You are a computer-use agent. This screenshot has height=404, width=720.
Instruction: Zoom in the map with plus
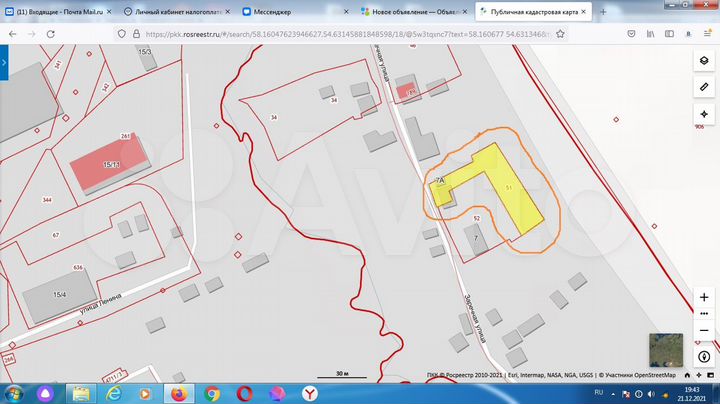click(703, 298)
